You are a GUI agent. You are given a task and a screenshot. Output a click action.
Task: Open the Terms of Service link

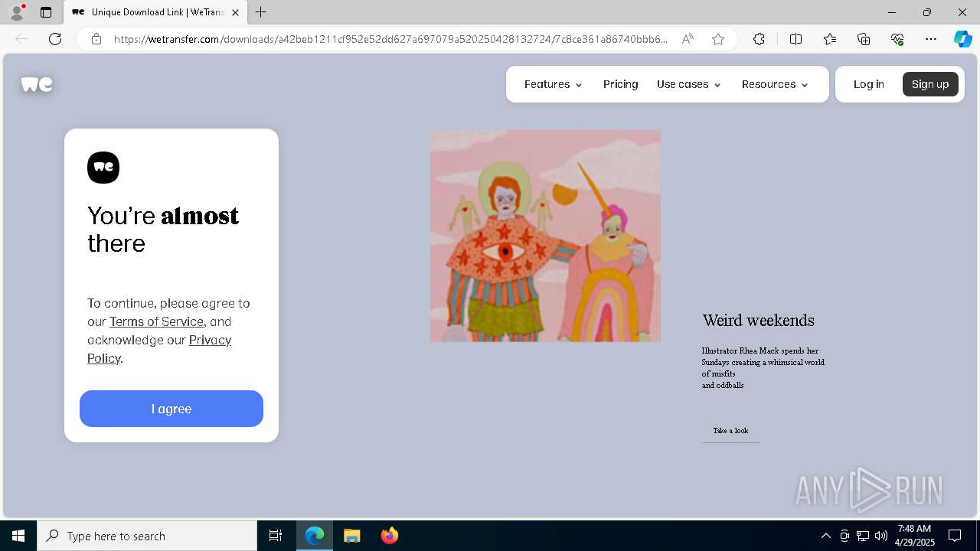pyautogui.click(x=156, y=321)
